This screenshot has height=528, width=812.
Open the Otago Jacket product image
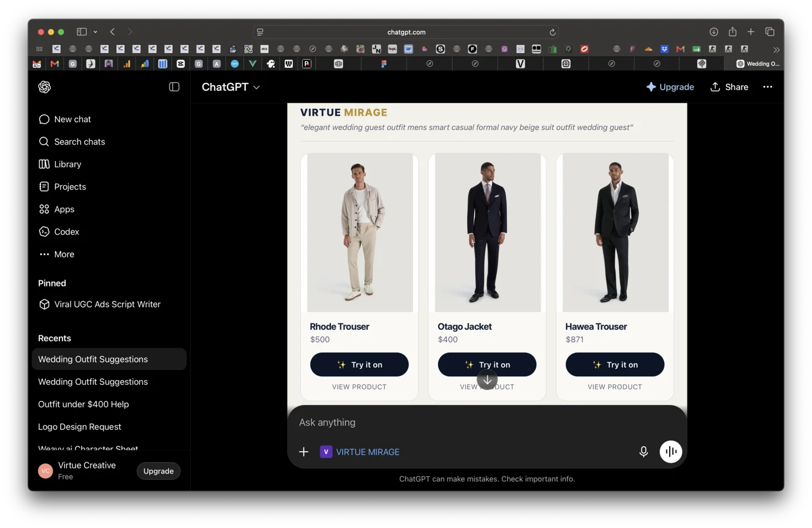pyautogui.click(x=488, y=232)
